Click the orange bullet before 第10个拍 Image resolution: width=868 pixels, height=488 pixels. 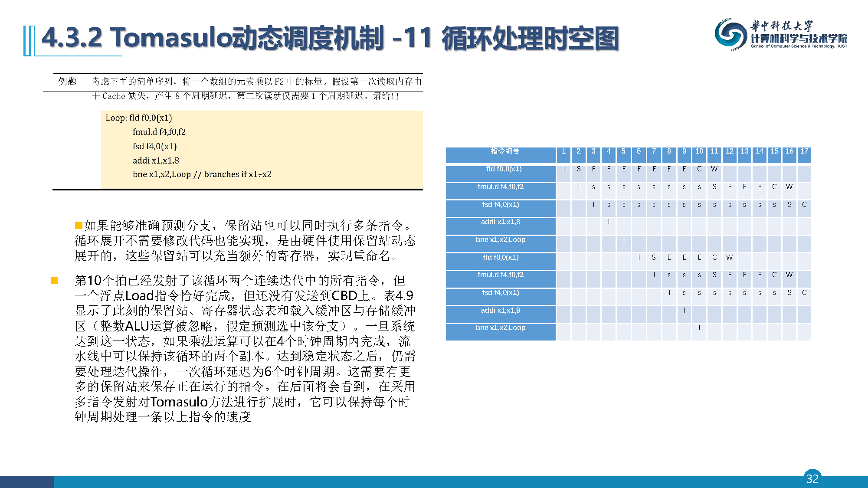coord(55,281)
